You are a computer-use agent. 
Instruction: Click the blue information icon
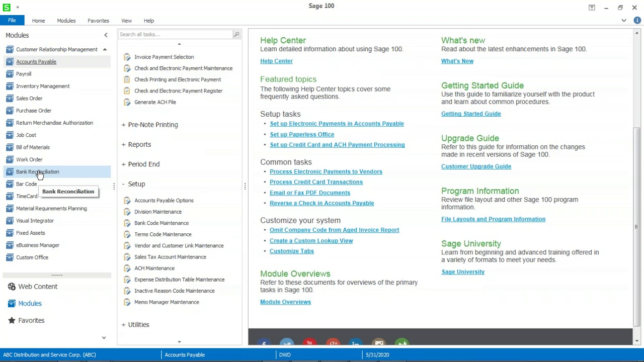(637, 21)
